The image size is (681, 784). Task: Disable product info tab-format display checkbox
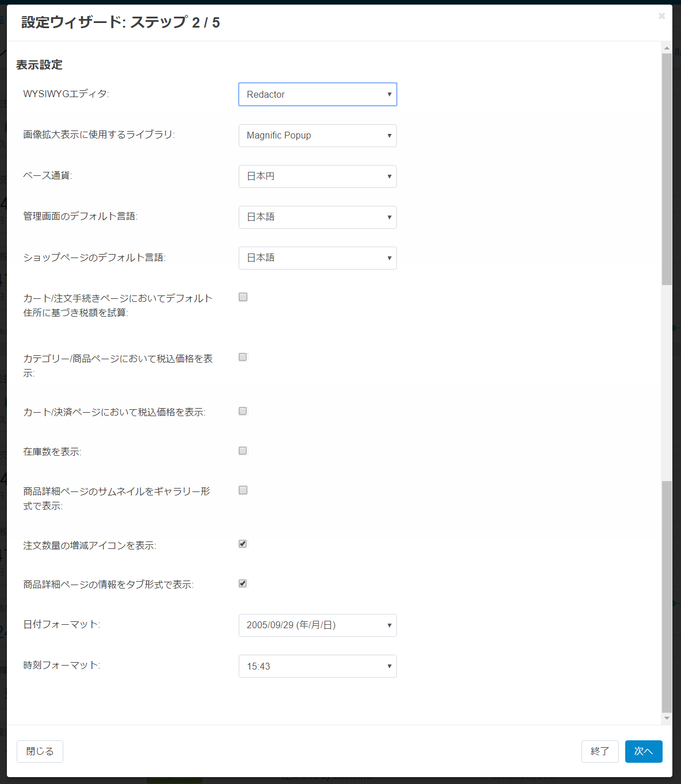pyautogui.click(x=243, y=583)
